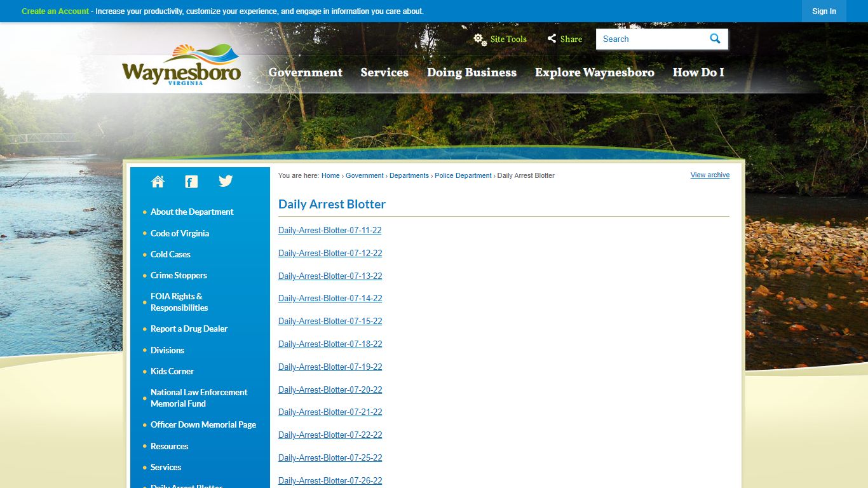Open Daily-Arrest-Blotter-07-22-22 link
Screen dimensions: 868x488
[x=330, y=435]
